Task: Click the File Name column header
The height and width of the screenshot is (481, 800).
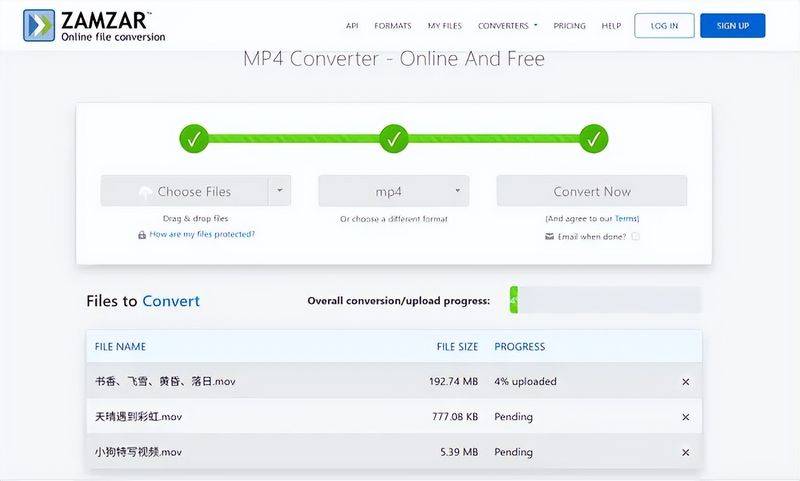Action: click(x=120, y=347)
